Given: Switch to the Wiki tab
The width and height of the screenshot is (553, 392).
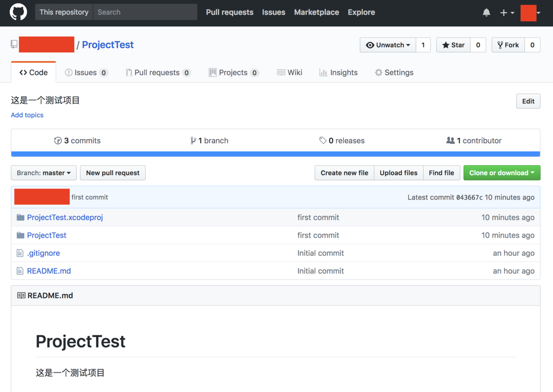Looking at the screenshot, I should tap(289, 72).
